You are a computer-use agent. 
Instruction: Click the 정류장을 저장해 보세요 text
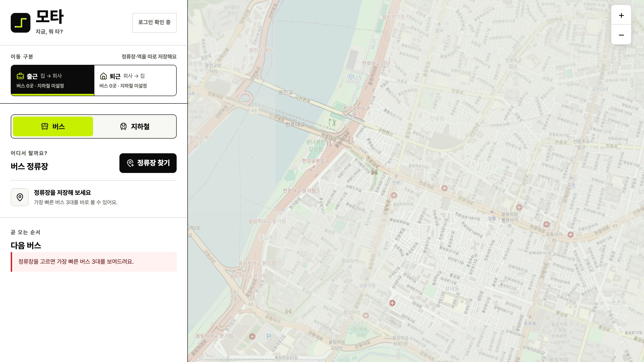coord(62,193)
